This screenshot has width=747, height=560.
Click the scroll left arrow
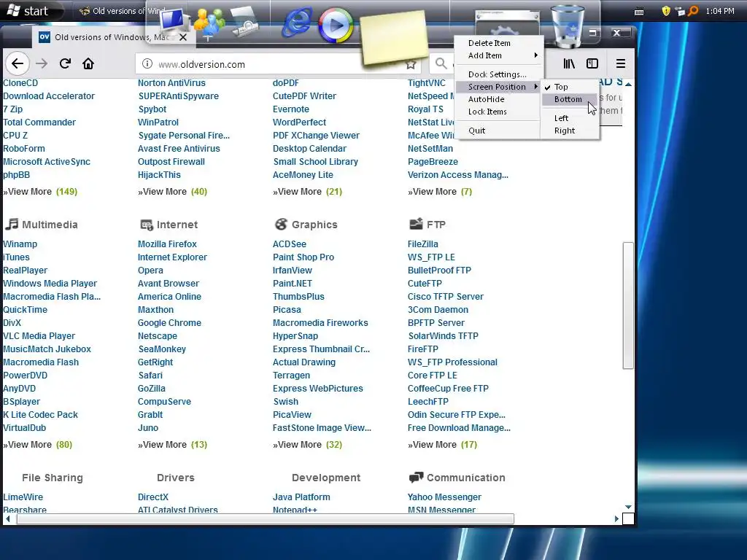[7, 519]
